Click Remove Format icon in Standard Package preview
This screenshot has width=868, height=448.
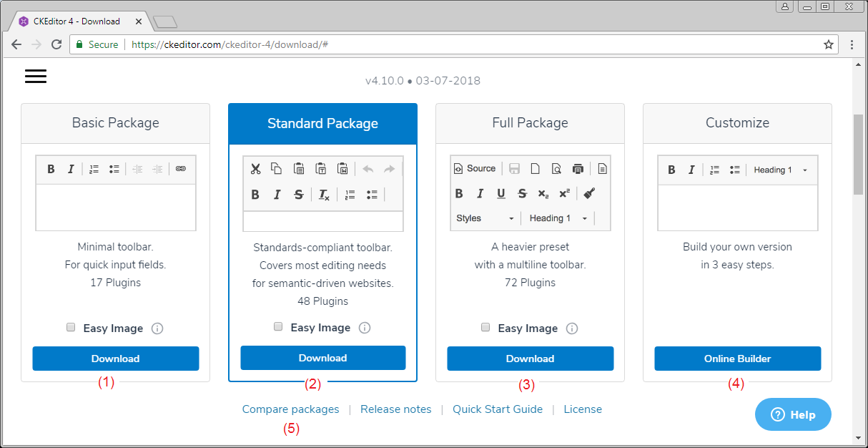pyautogui.click(x=324, y=195)
